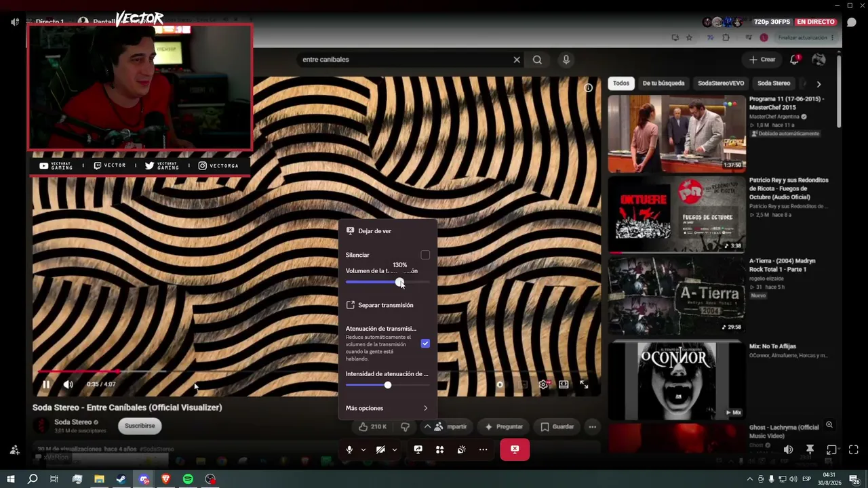Open more call options ellipsis
The image size is (868, 488).
click(x=483, y=449)
